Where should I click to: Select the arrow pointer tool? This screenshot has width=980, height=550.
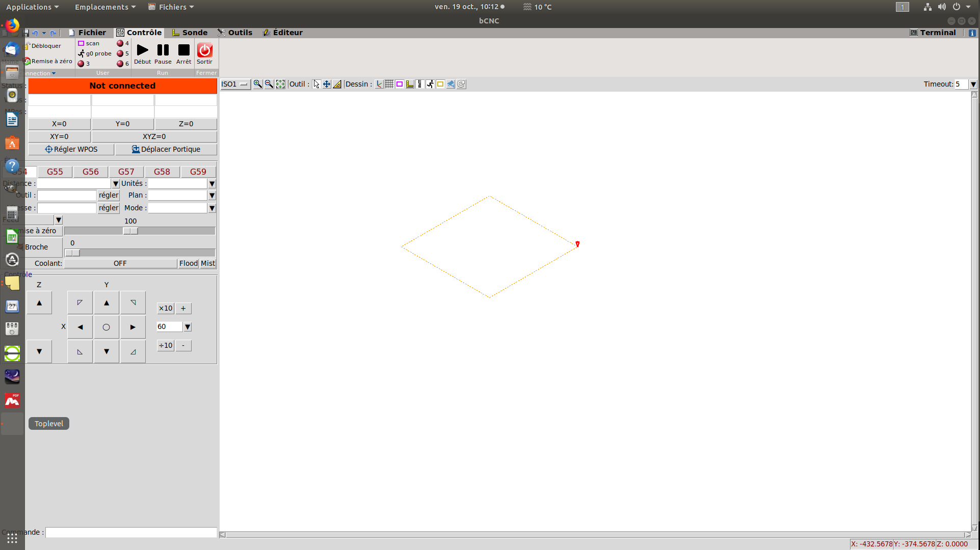[316, 84]
